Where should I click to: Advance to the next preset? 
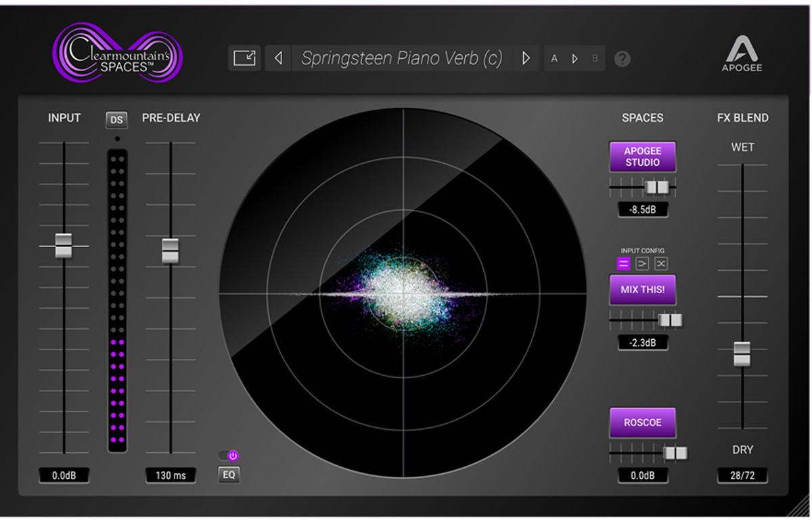coord(526,58)
